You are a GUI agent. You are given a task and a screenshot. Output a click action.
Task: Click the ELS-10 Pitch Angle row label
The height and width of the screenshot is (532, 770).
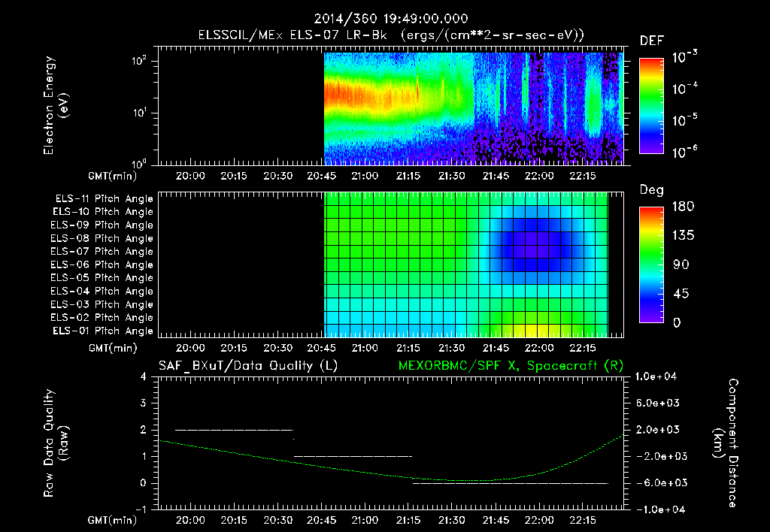[103, 212]
